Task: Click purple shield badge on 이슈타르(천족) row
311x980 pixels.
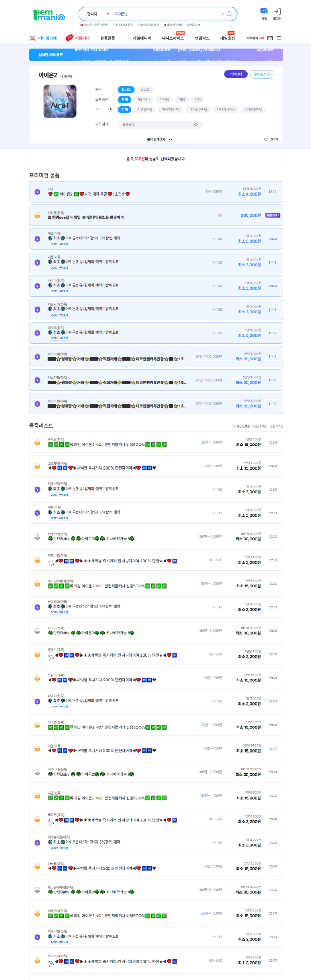Action: 37,309
